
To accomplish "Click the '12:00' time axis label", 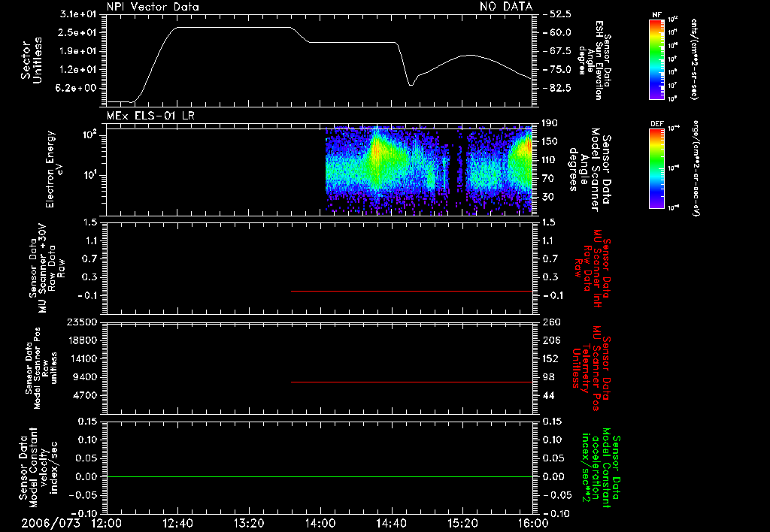I will pyautogui.click(x=107, y=523).
